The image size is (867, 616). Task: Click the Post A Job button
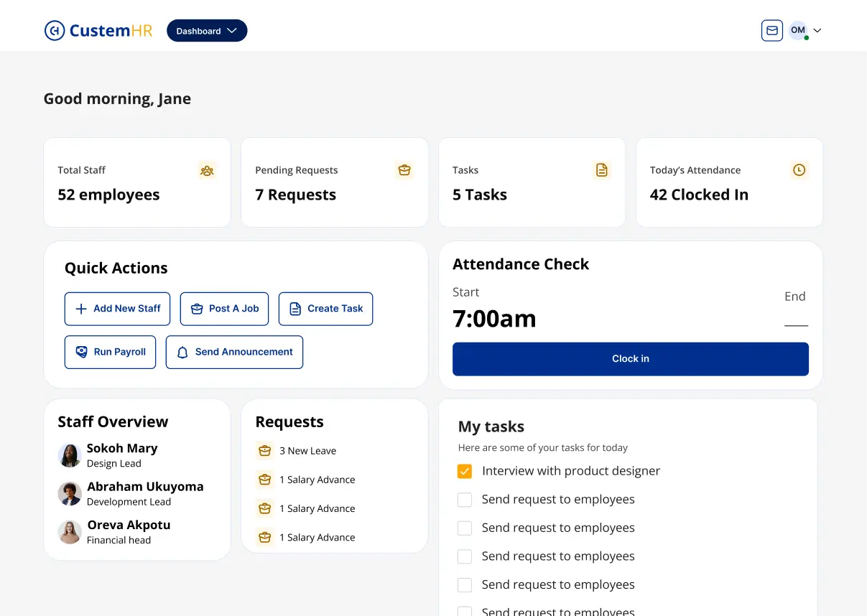coord(224,309)
